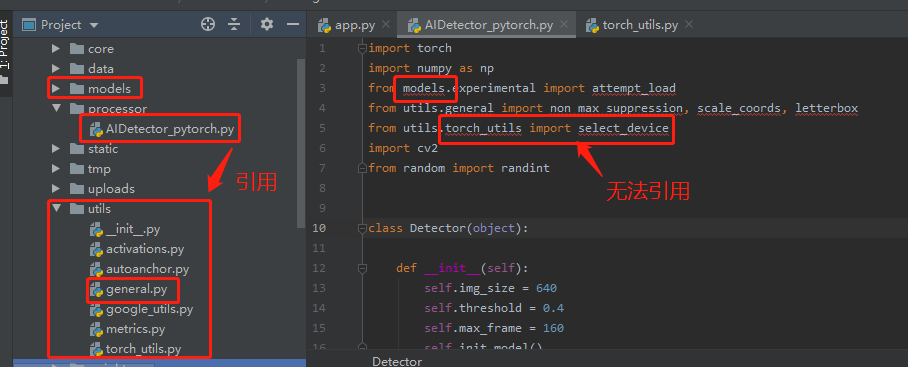
Task: Collapse the utils folder
Action: click(x=56, y=208)
